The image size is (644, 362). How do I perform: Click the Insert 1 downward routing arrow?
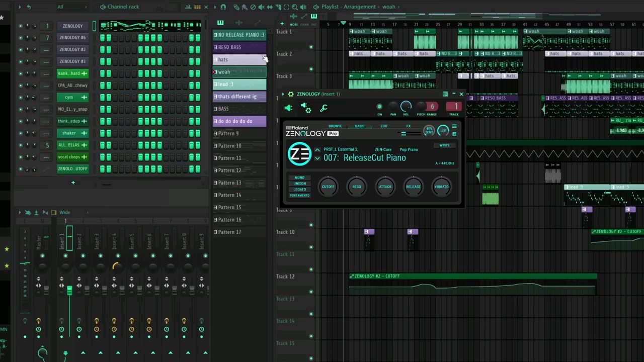(x=65, y=353)
